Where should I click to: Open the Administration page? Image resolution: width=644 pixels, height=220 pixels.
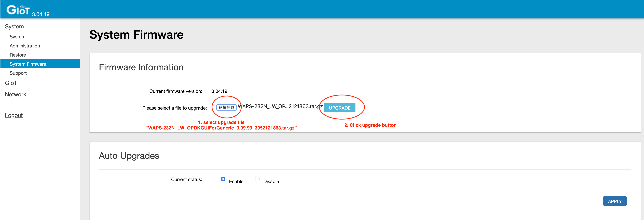[25, 46]
